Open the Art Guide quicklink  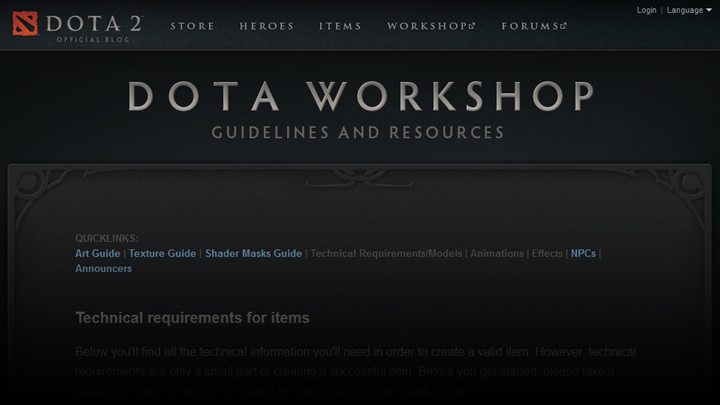pyautogui.click(x=97, y=253)
